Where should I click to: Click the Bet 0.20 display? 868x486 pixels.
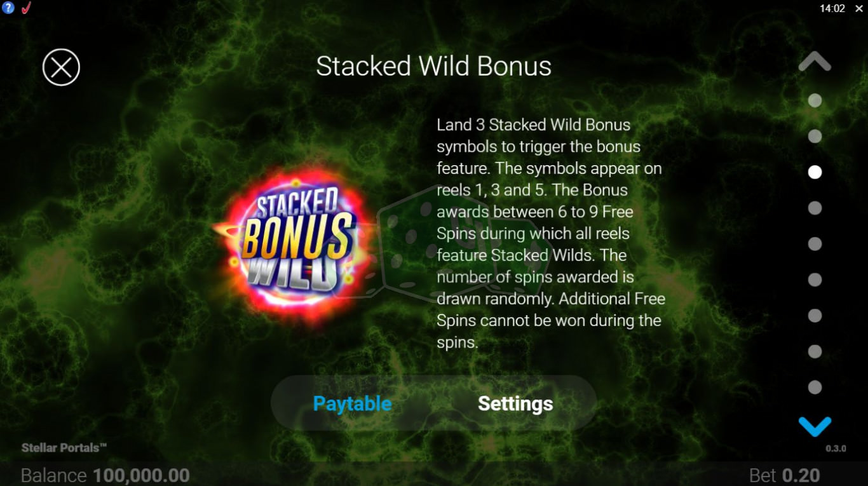(784, 475)
